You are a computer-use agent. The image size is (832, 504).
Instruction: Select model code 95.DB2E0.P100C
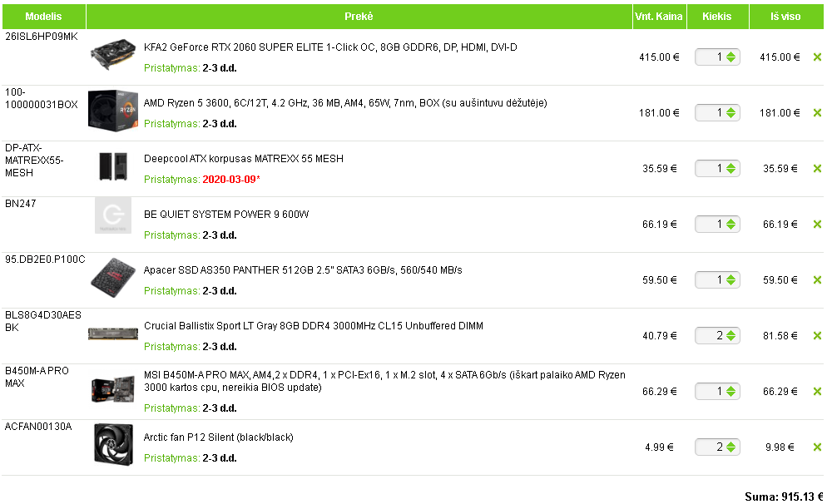[x=45, y=259]
